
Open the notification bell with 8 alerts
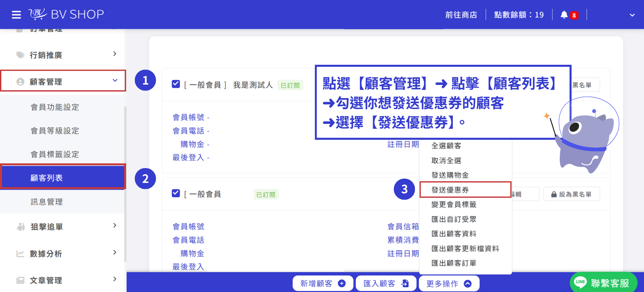(x=569, y=15)
